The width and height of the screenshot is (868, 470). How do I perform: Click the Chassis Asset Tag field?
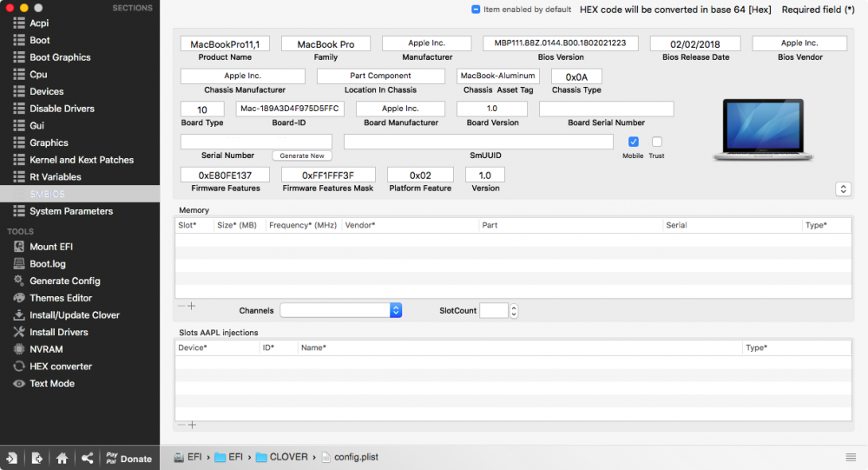[497, 76]
